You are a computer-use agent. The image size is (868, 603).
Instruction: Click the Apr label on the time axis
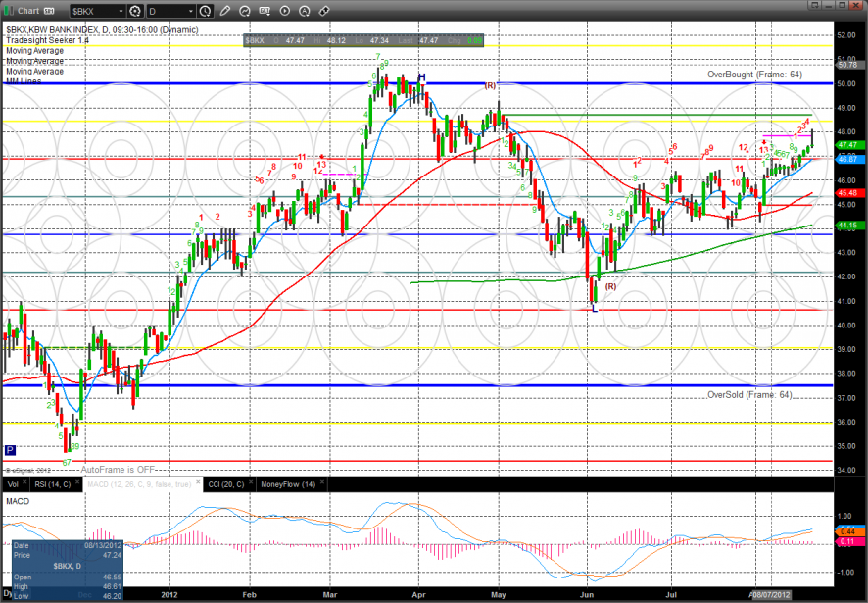point(418,595)
